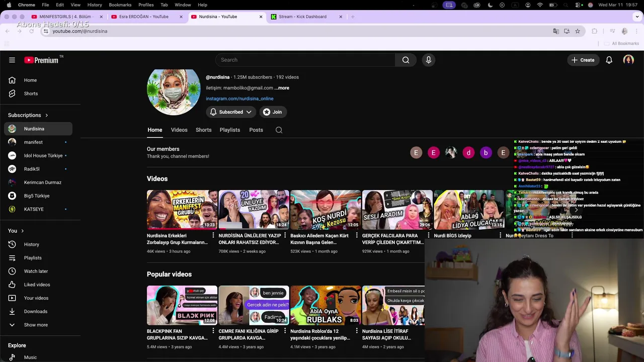Screen dimensions: 644x362
Task: Open instagram.com/nurdisina_online link
Action: pyautogui.click(x=239, y=99)
